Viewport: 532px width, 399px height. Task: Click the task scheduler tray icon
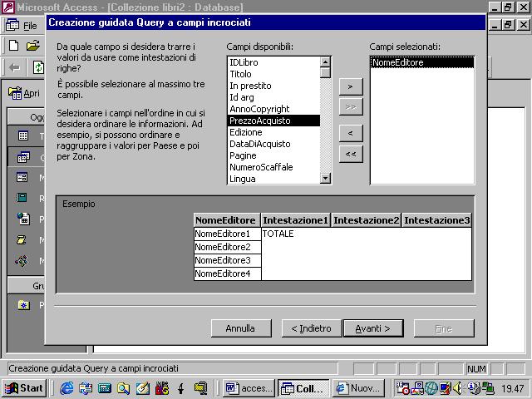[403, 388]
